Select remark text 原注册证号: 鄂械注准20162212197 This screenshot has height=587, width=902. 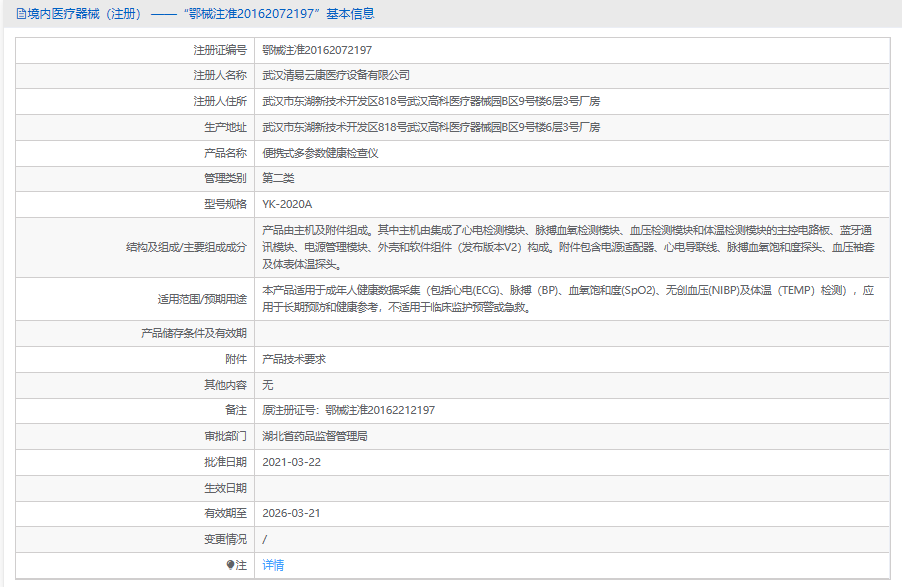[349, 410]
